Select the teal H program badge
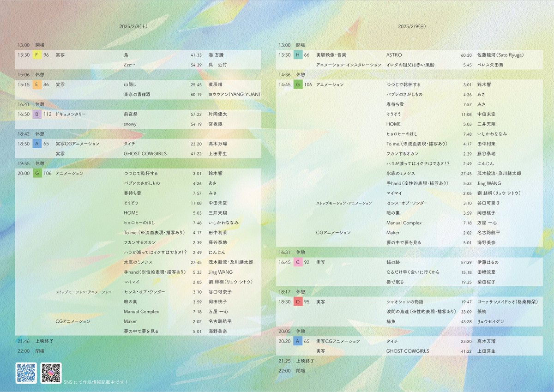The width and height of the screenshot is (554, 392). click(x=298, y=55)
